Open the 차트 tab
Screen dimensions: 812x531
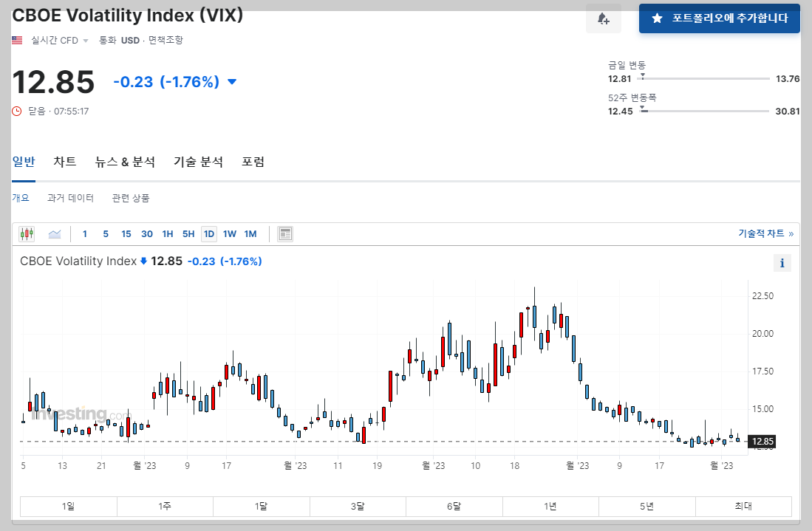[x=65, y=162]
